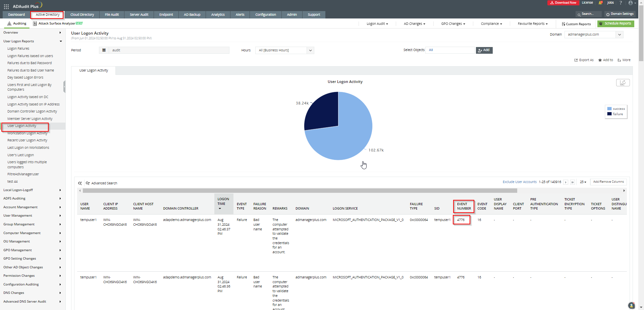This screenshot has height=310, width=644.
Task: Click the Add objects button
Action: pos(484,50)
